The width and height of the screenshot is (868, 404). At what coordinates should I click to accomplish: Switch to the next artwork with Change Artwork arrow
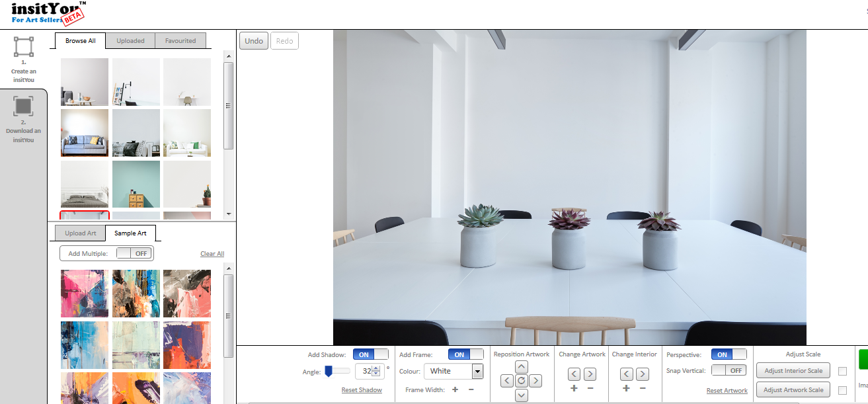coord(590,374)
